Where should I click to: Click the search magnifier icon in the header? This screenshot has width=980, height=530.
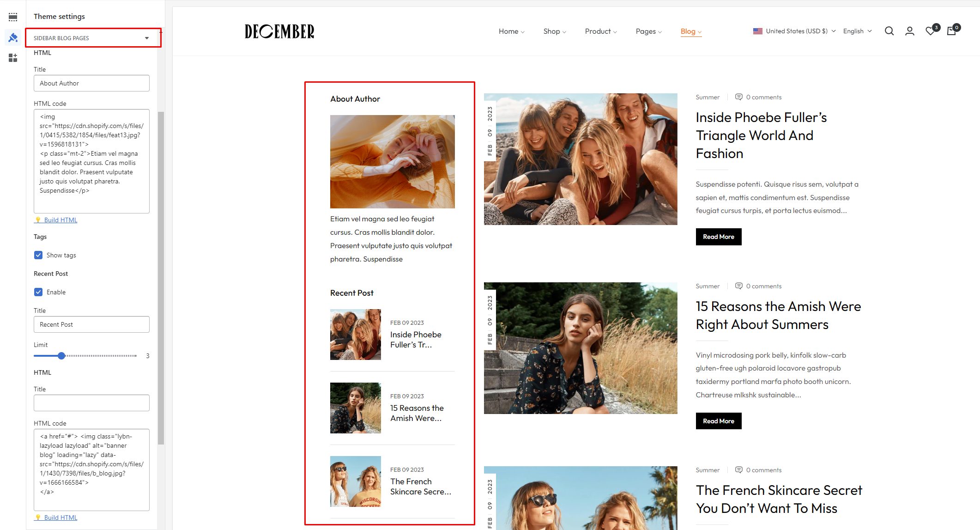click(x=889, y=31)
